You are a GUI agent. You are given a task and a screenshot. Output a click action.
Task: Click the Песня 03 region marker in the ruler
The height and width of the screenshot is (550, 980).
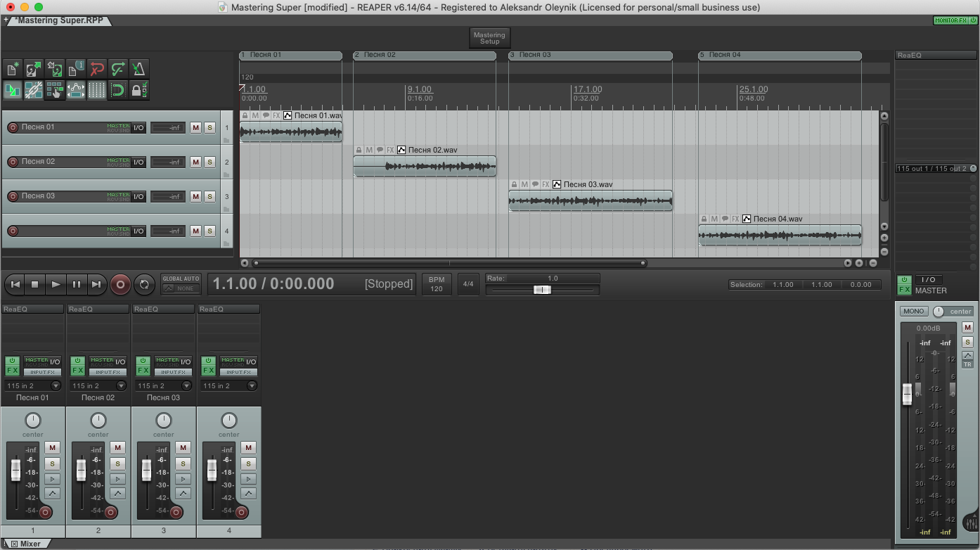(x=591, y=55)
